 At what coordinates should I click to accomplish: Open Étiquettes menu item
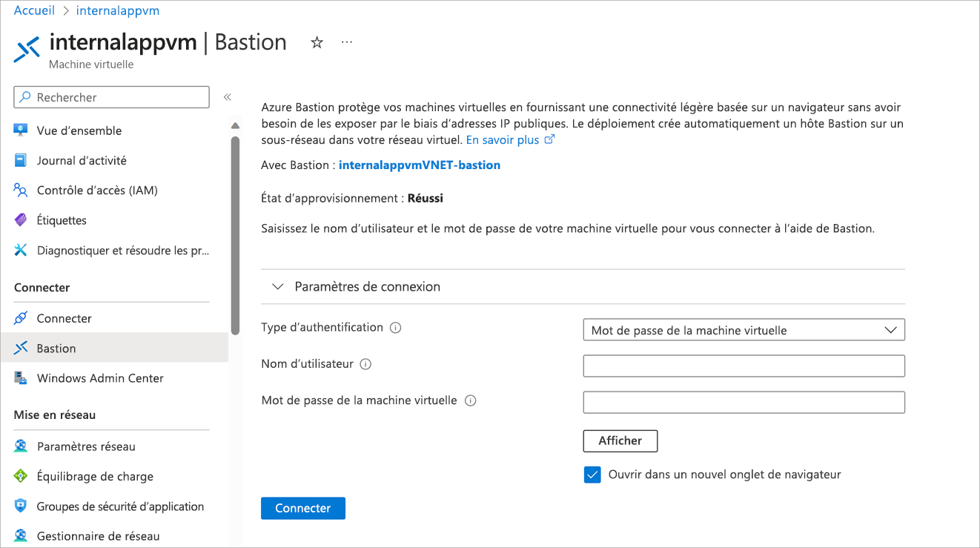(62, 220)
